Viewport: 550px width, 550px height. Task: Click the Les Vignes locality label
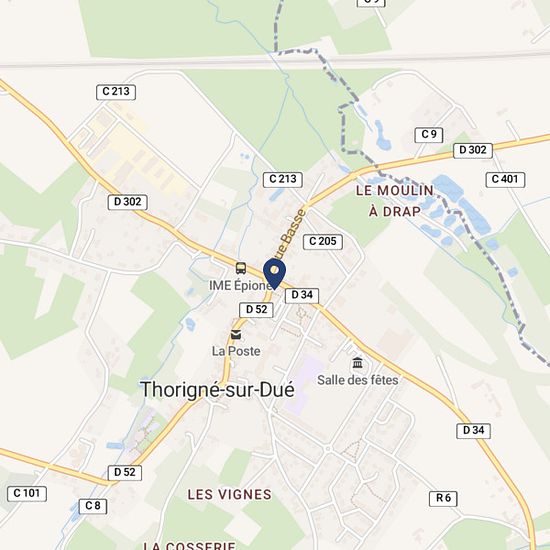click(x=229, y=495)
